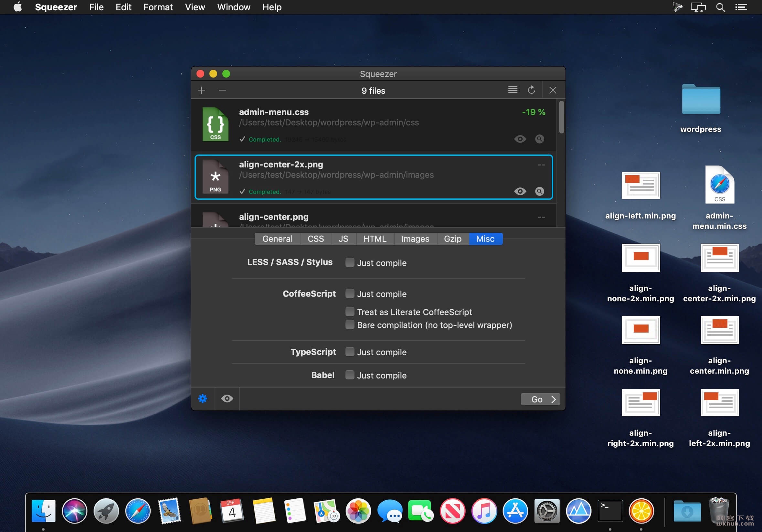Image resolution: width=762 pixels, height=532 pixels.
Task: Select the wordpress folder on desktop
Action: [701, 99]
